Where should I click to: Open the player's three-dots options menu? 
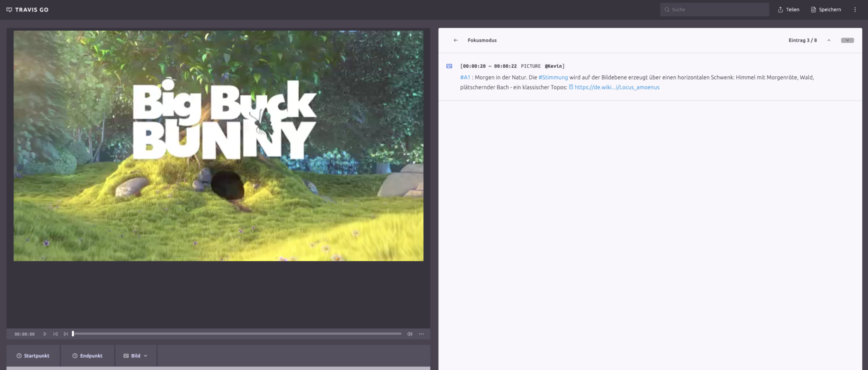click(421, 334)
